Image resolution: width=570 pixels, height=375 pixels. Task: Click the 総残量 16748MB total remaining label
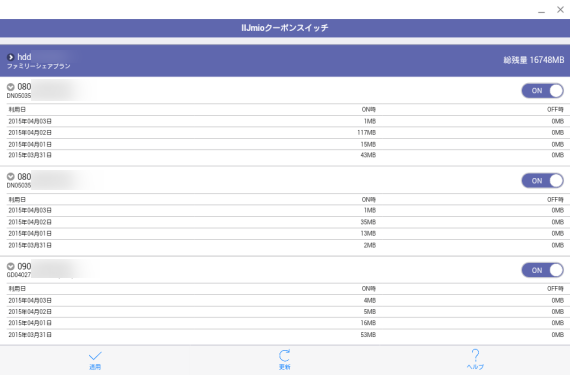534,60
